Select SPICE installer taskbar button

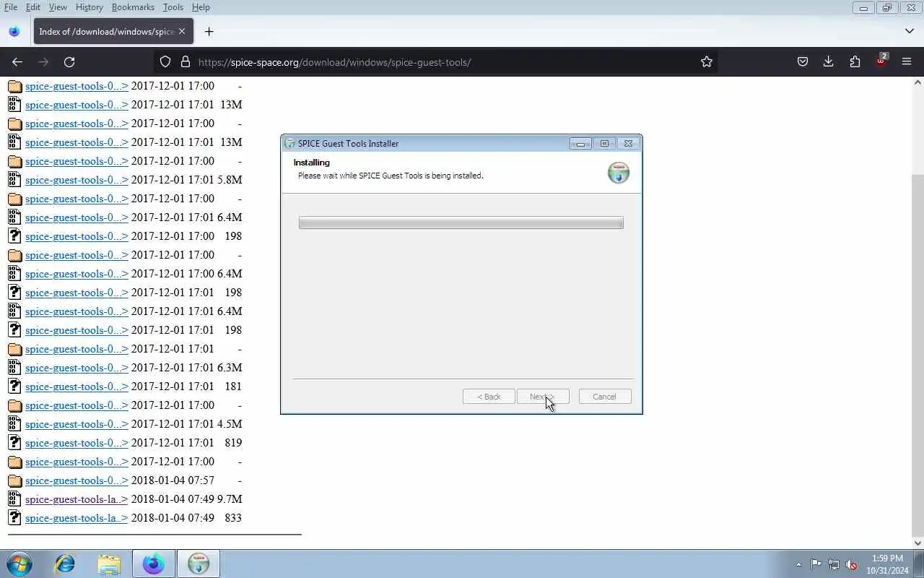click(x=199, y=564)
